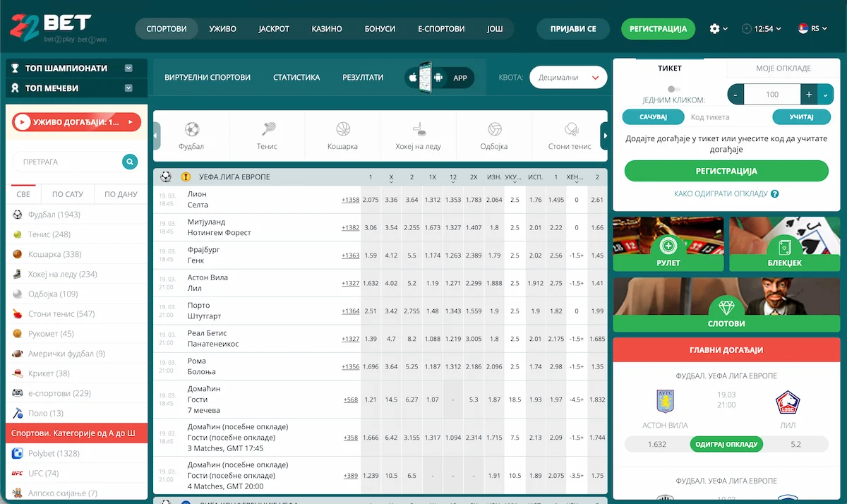Click the help icon beside Како одиграти опкладу
847x504 pixels.
click(775, 193)
